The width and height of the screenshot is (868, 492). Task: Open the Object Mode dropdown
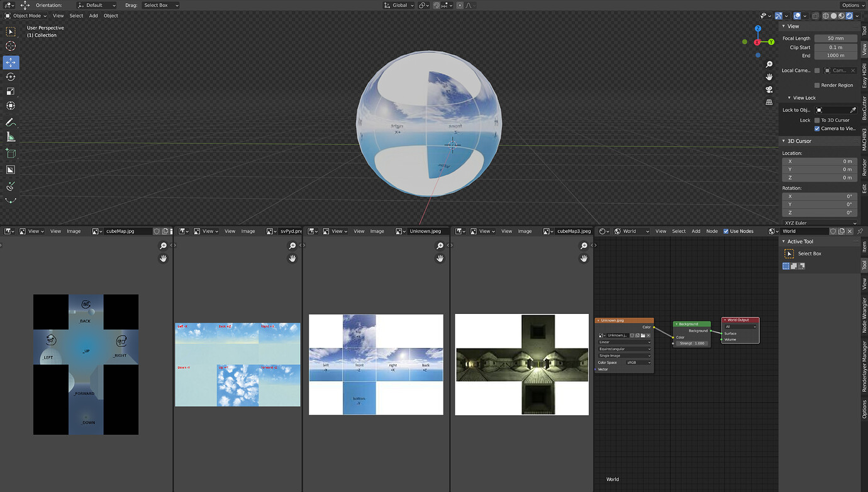26,16
